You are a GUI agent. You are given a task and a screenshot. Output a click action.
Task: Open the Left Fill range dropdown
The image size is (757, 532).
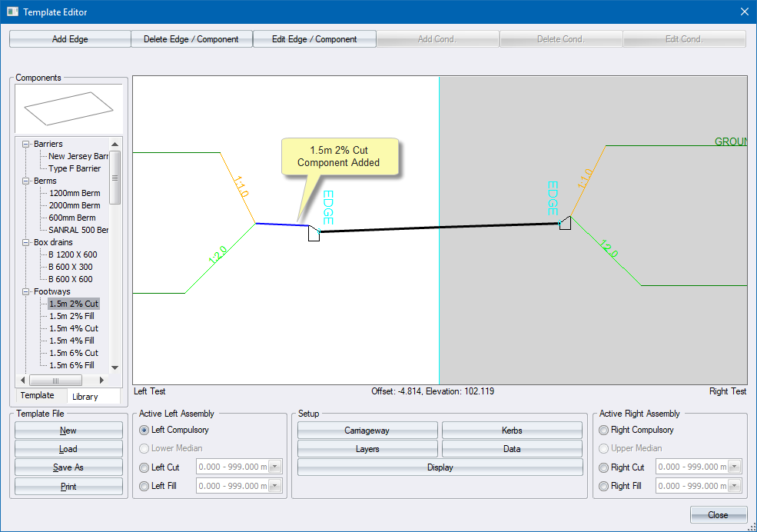pyautogui.click(x=275, y=486)
